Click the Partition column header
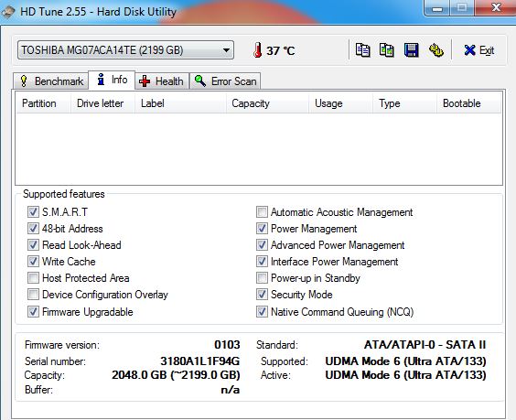Image resolution: width=516 pixels, height=420 pixels. (43, 103)
